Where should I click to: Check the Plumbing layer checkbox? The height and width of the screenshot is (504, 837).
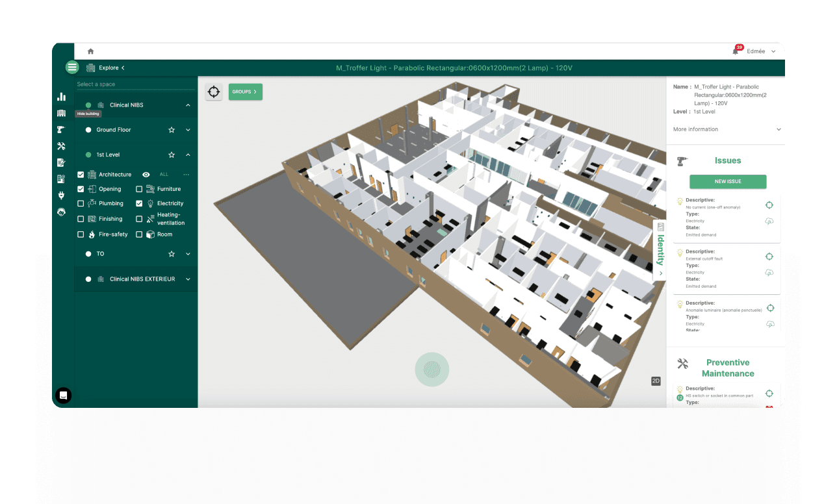tap(81, 203)
